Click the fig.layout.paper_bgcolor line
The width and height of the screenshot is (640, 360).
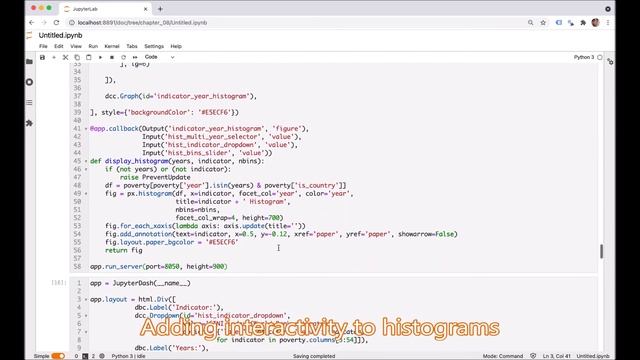click(x=171, y=242)
